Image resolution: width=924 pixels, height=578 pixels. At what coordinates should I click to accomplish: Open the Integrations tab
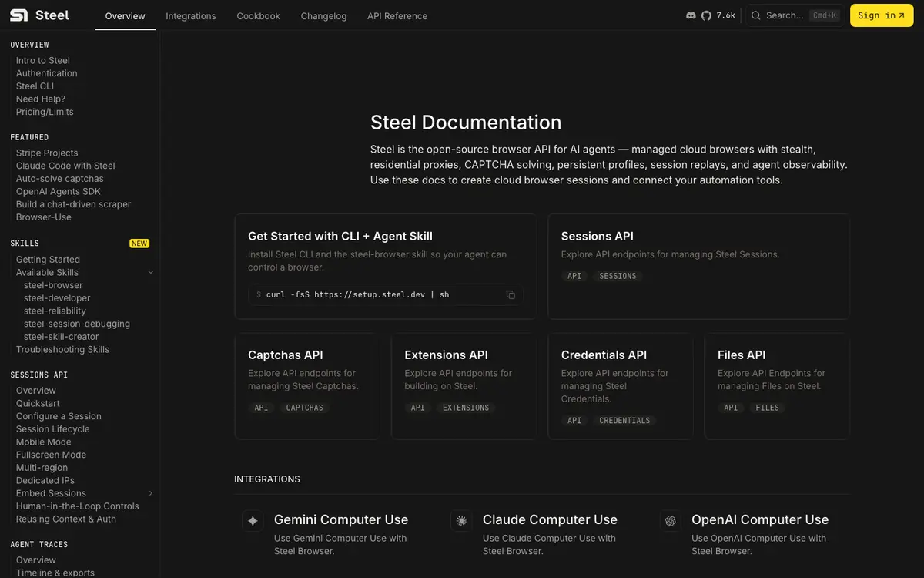pyautogui.click(x=191, y=15)
